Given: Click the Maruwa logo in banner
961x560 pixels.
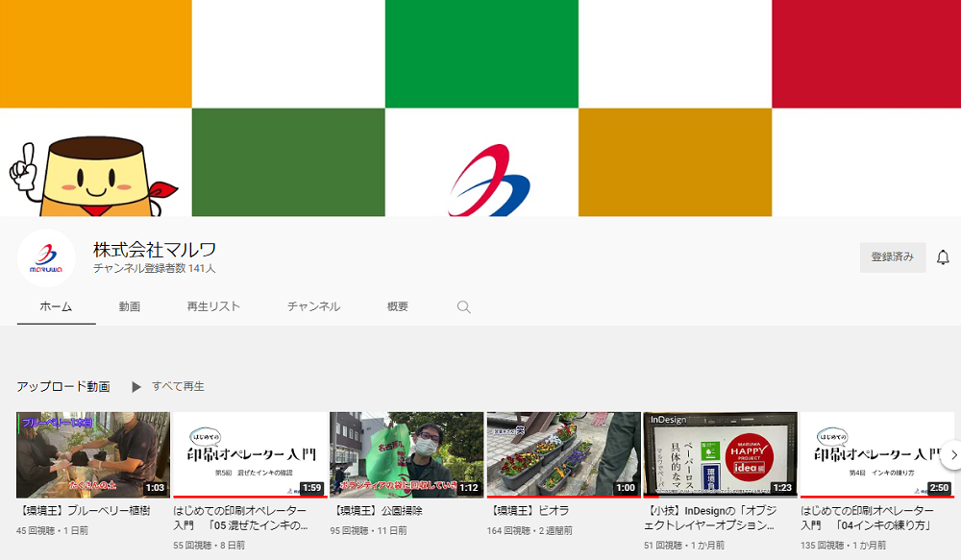Looking at the screenshot, I should (489, 181).
